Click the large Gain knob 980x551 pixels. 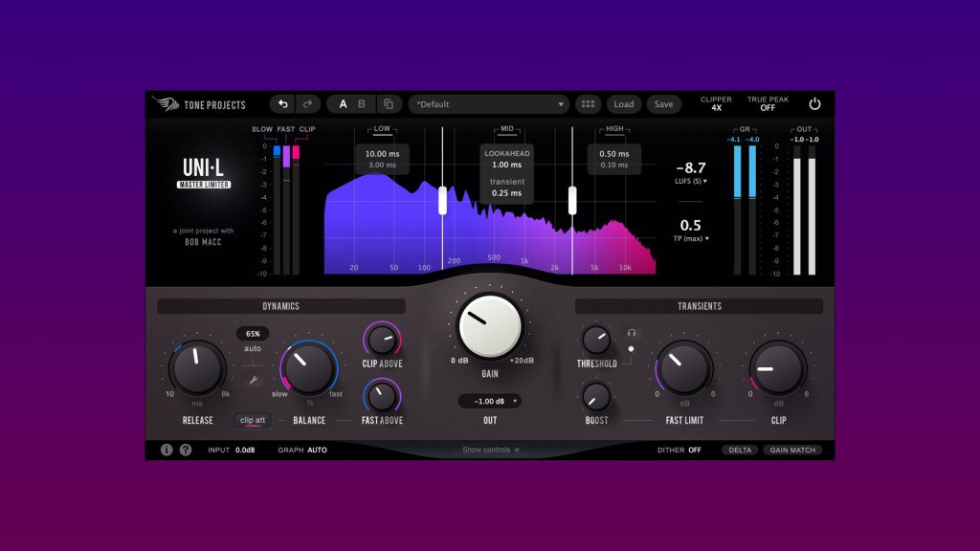[490, 325]
